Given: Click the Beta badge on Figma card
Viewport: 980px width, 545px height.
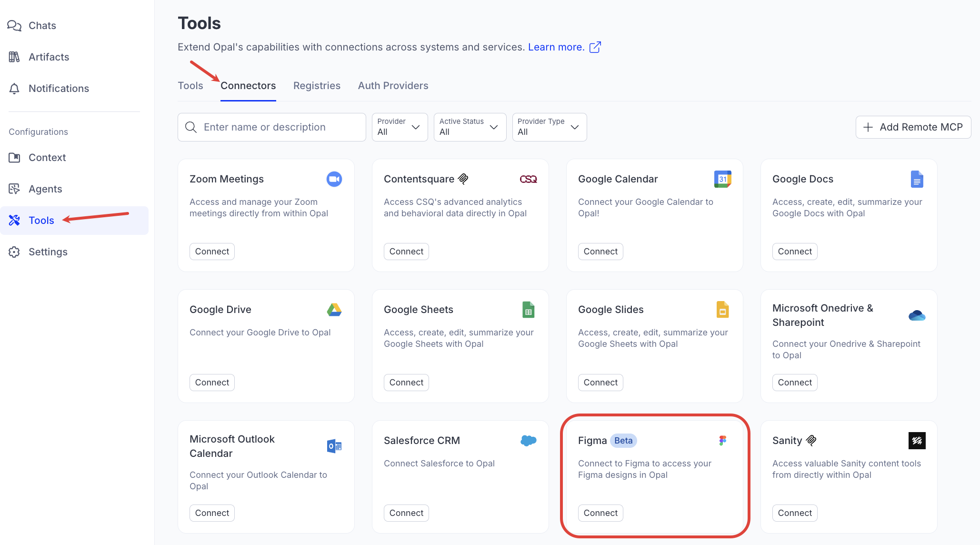Looking at the screenshot, I should click(623, 441).
